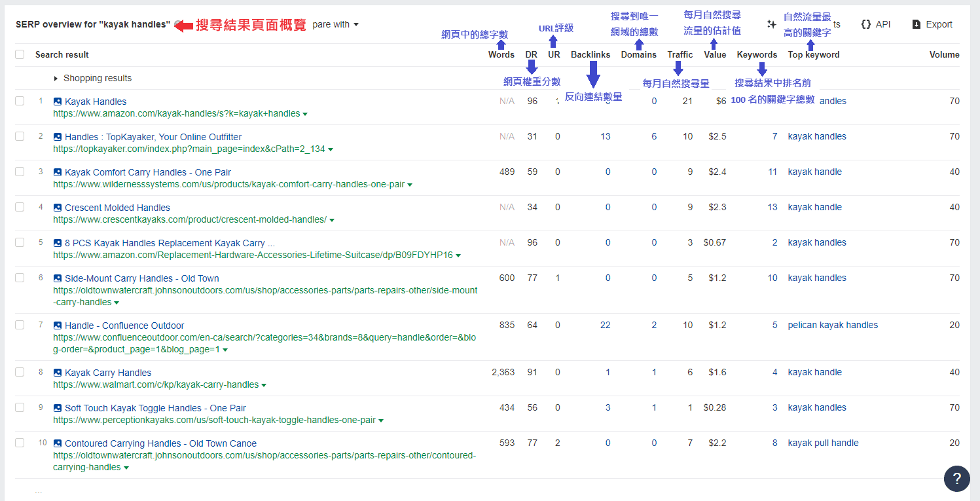Check the box for Kayak Comfort Carry Handles
Screen dimensions: 980x501
click(x=20, y=172)
